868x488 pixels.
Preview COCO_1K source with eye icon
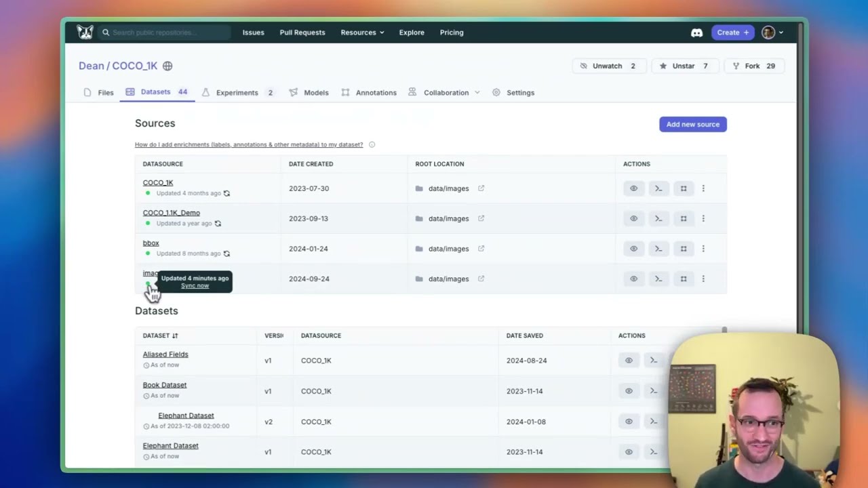click(x=633, y=188)
